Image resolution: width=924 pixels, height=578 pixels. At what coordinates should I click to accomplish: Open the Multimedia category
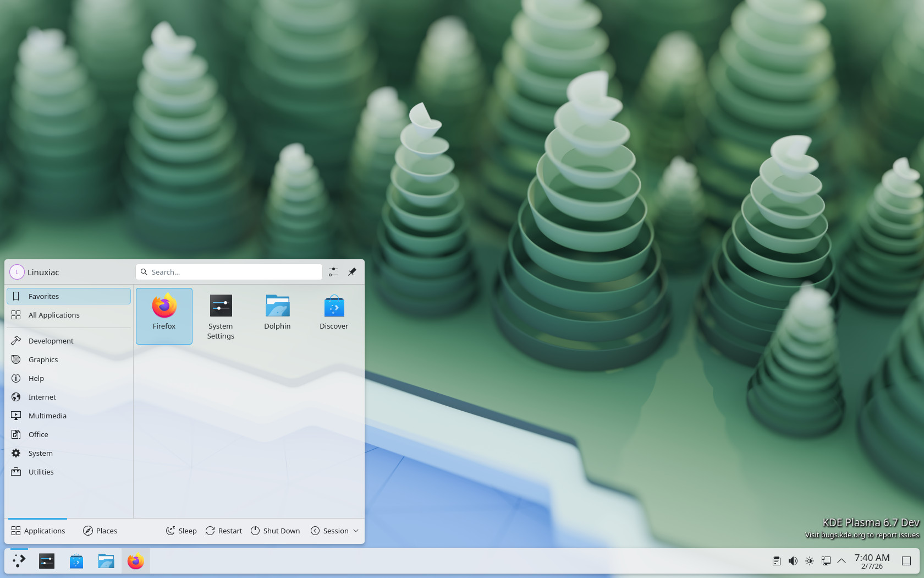[x=47, y=416]
